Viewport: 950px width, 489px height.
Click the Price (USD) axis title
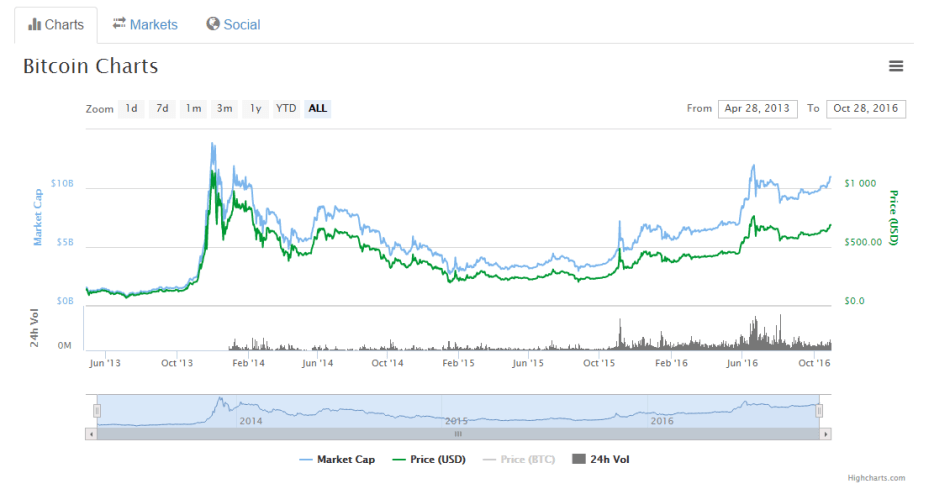(x=893, y=218)
